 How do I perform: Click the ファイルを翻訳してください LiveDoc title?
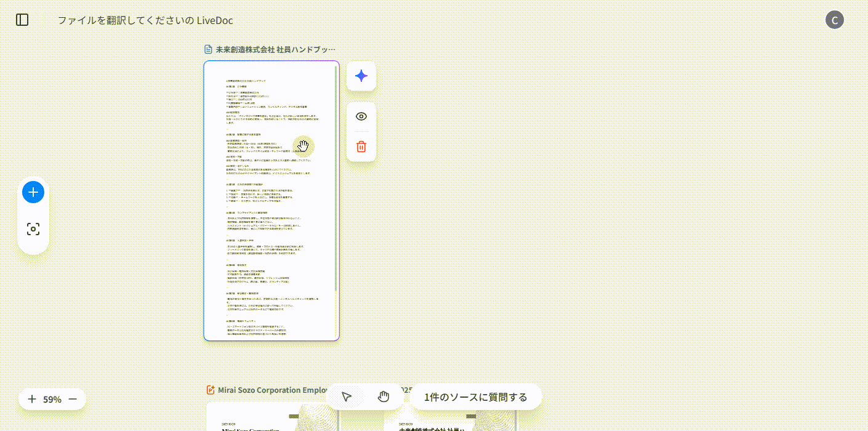coord(145,20)
